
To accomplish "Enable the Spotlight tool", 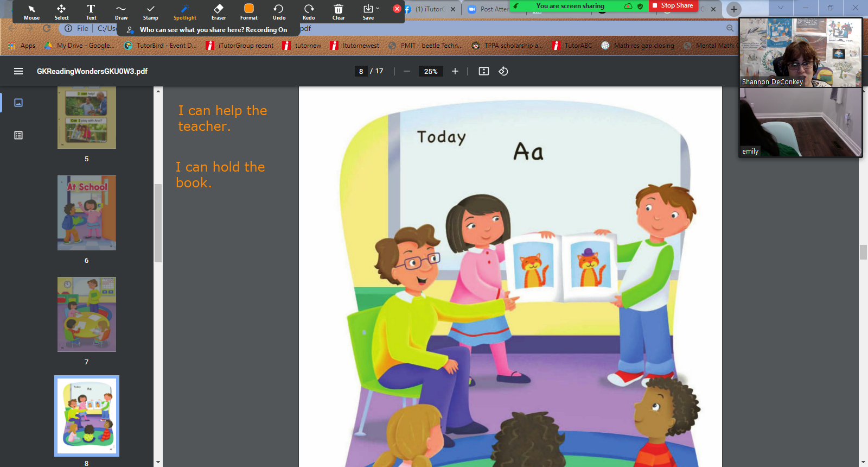I will pyautogui.click(x=185, y=12).
